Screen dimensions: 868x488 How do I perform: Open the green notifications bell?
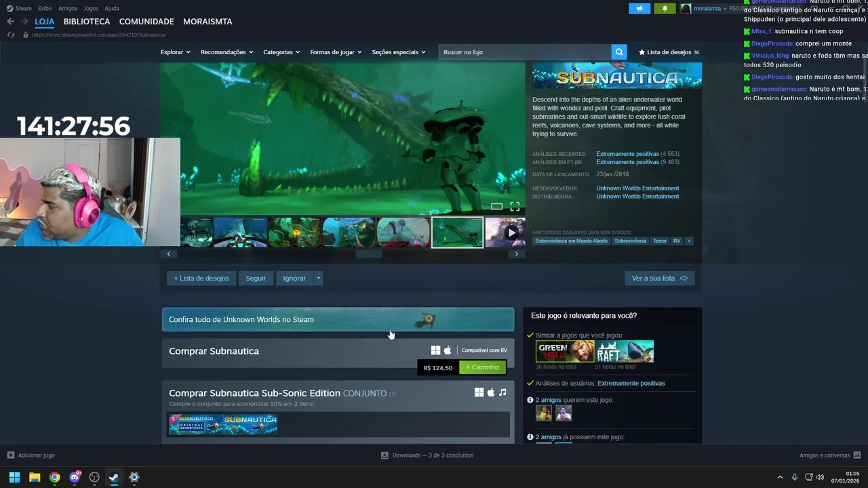(664, 9)
